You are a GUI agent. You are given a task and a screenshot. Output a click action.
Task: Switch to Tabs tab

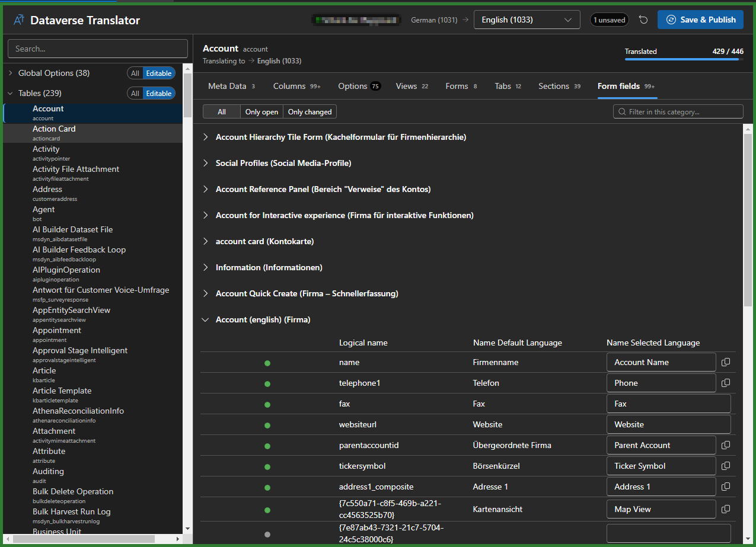[508, 86]
